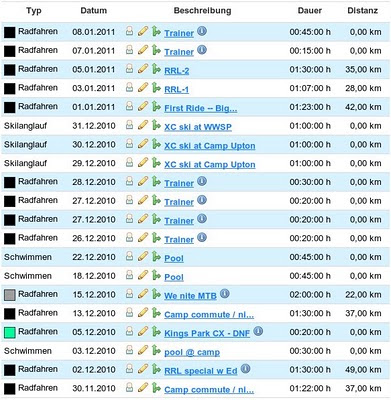Open the RRL-2 activity link
The image size is (391, 400).
coord(177,71)
